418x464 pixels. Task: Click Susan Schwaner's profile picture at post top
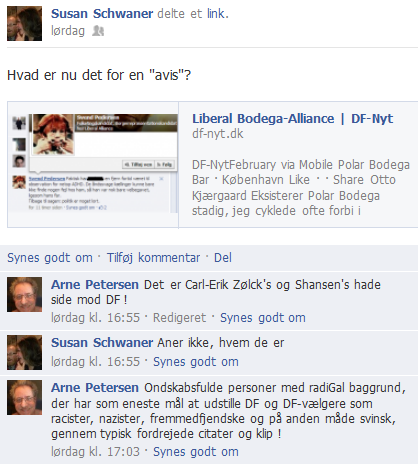[x=24, y=23]
